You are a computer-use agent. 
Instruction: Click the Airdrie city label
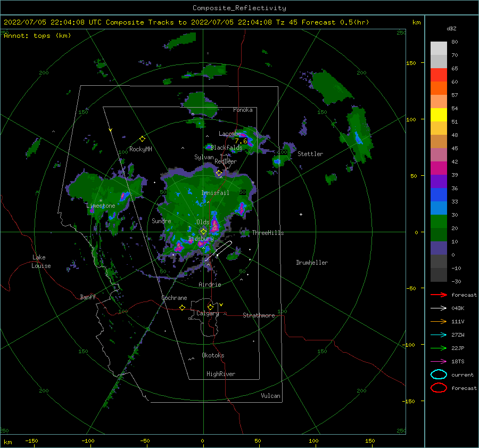[x=210, y=284]
